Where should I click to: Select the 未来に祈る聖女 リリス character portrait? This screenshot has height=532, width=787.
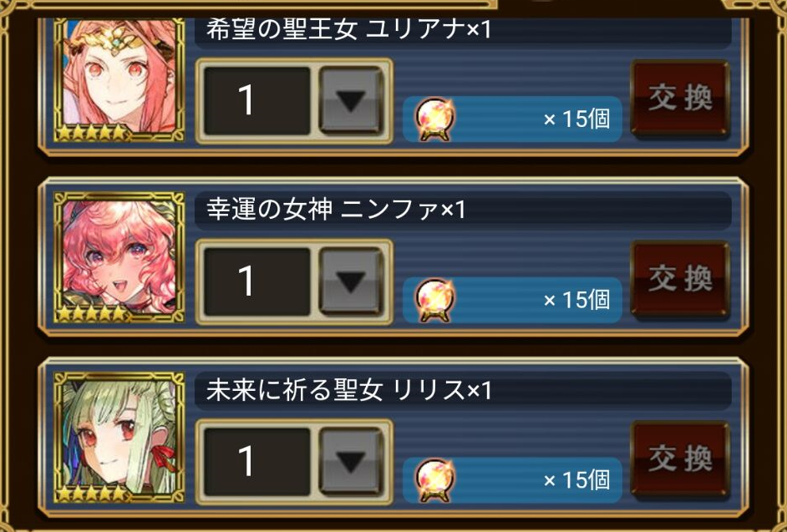119,438
